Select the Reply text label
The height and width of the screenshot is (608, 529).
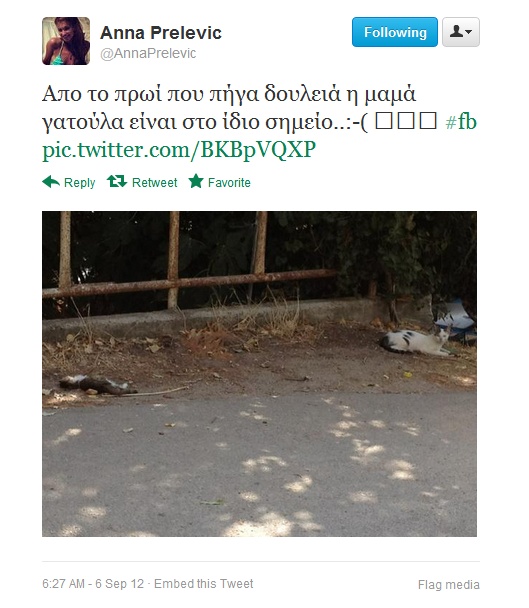[79, 183]
